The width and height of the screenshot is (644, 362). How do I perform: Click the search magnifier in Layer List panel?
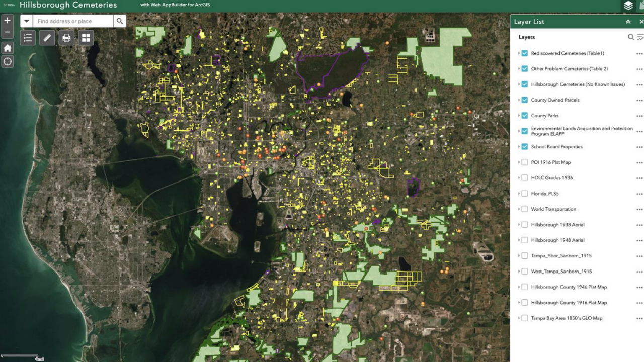(x=630, y=37)
